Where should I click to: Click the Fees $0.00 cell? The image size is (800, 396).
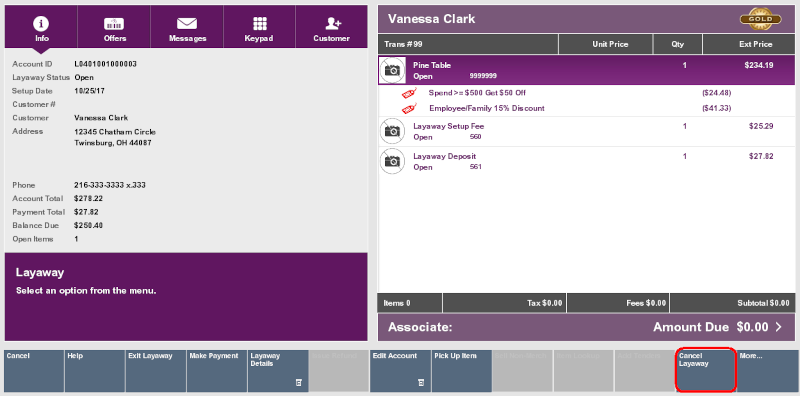click(618, 303)
